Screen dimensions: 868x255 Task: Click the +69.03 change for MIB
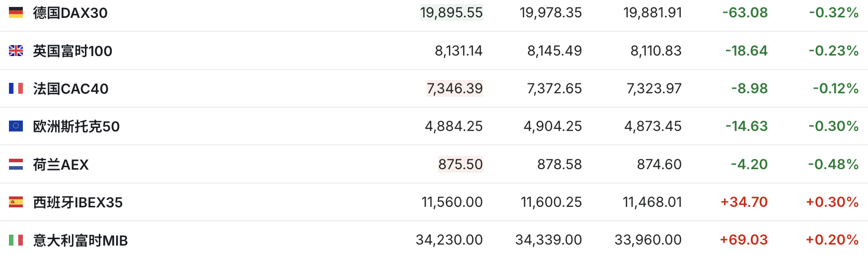pyautogui.click(x=744, y=240)
